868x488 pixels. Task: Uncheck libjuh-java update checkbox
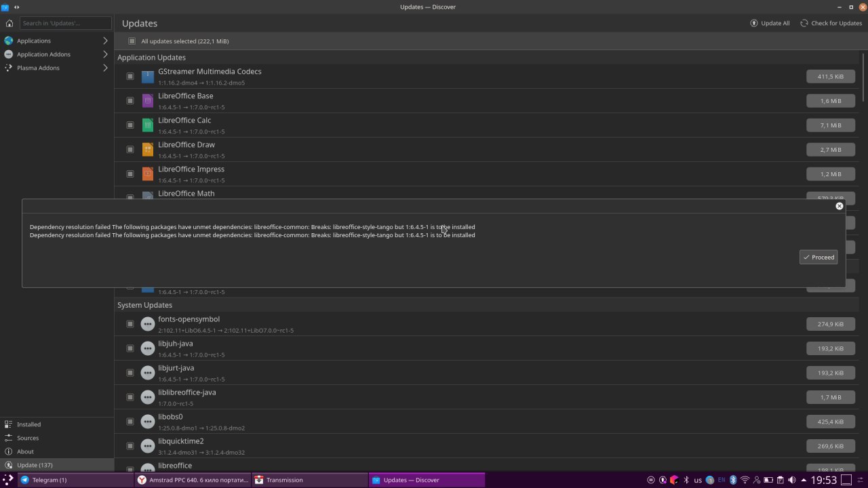point(130,348)
